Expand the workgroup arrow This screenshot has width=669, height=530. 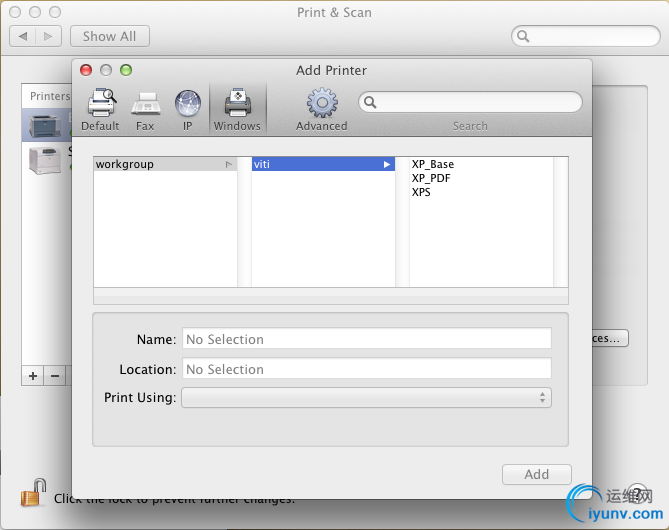coord(229,164)
